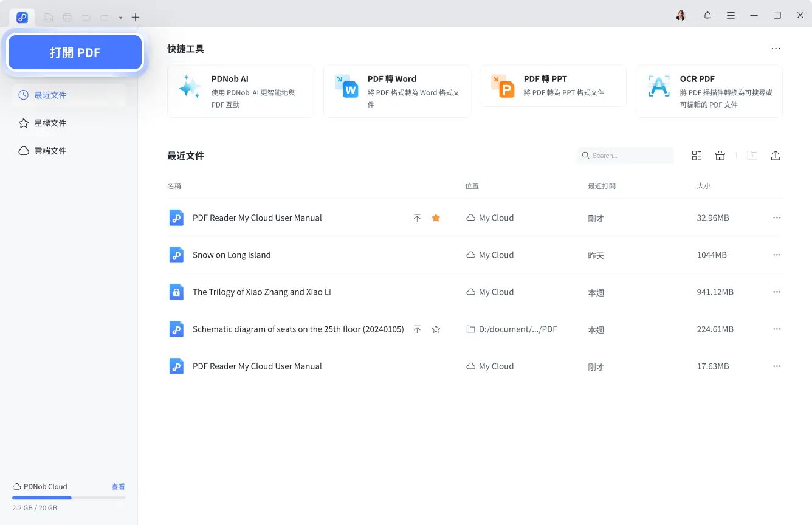812x525 pixels.
Task: Click the upload icon above file list
Action: pyautogui.click(x=776, y=156)
